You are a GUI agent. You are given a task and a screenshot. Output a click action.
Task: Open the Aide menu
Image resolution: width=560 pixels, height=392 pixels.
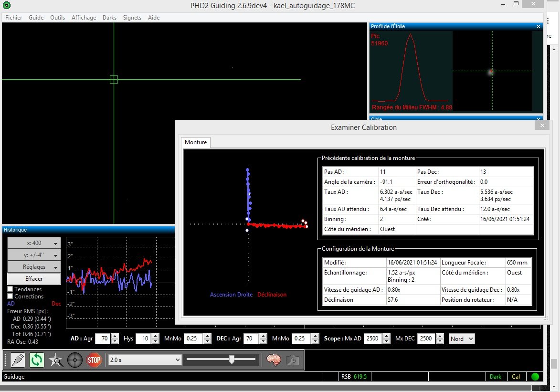click(154, 18)
